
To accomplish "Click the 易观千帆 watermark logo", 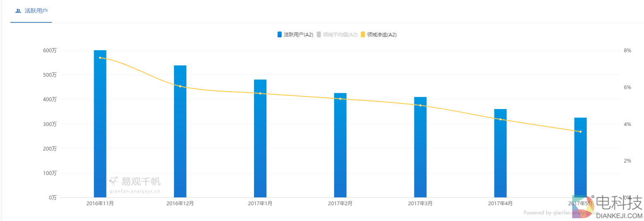I will coord(135,182).
